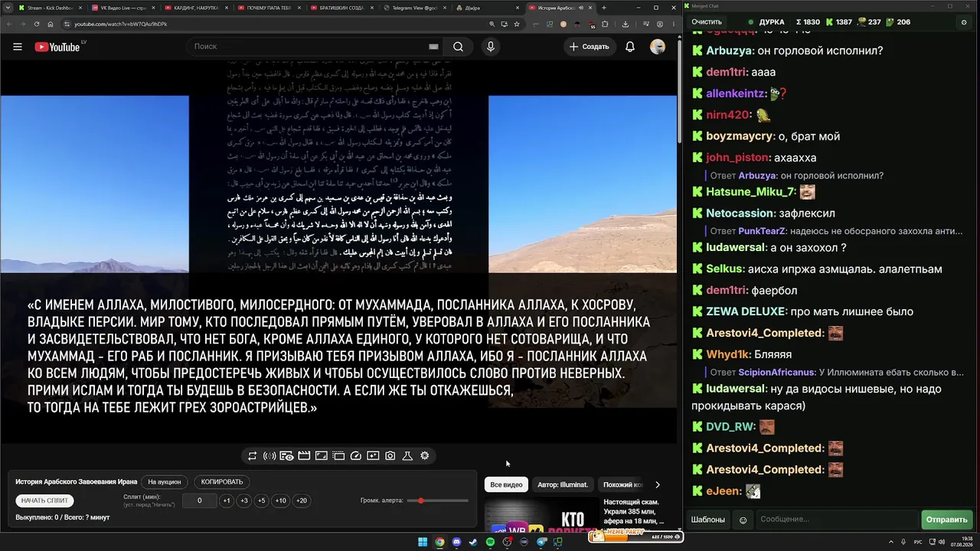The height and width of the screenshot is (551, 980).
Task: Open Discord from the taskbar
Action: pyautogui.click(x=457, y=543)
